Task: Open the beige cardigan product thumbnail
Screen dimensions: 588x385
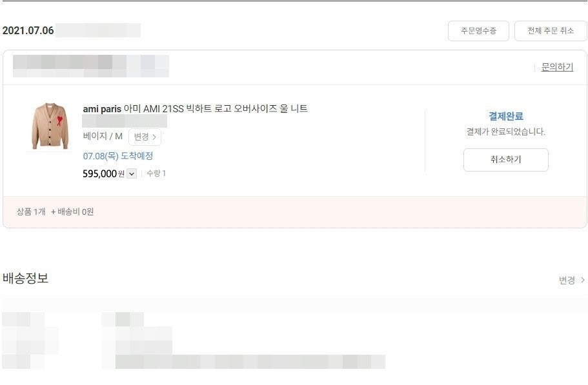Action: pyautogui.click(x=50, y=126)
